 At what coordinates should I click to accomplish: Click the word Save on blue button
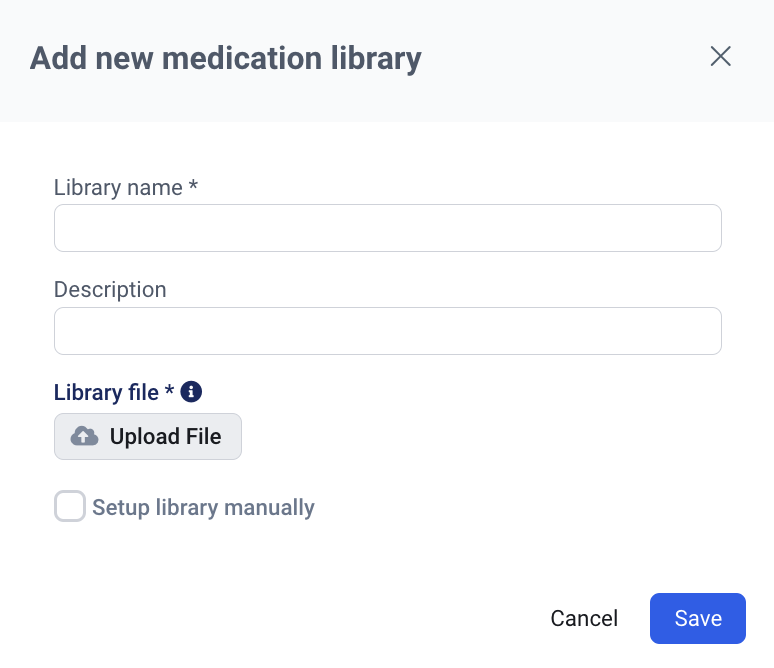tap(698, 619)
